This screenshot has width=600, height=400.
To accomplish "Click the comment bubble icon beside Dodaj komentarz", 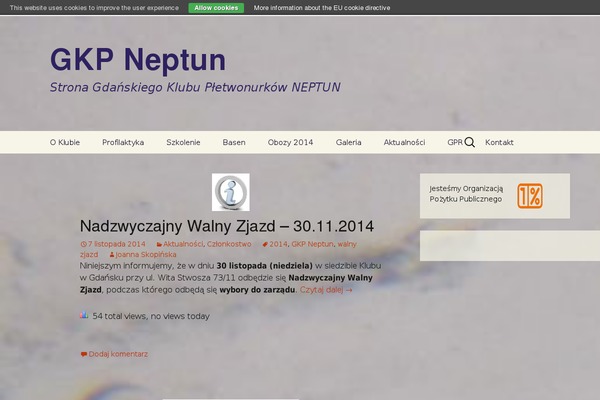I will click(x=83, y=354).
